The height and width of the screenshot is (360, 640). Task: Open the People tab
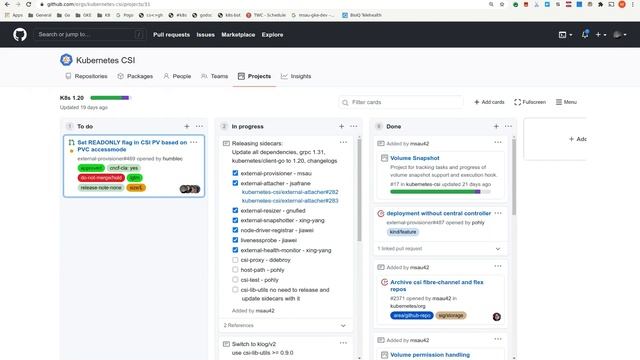[177, 76]
